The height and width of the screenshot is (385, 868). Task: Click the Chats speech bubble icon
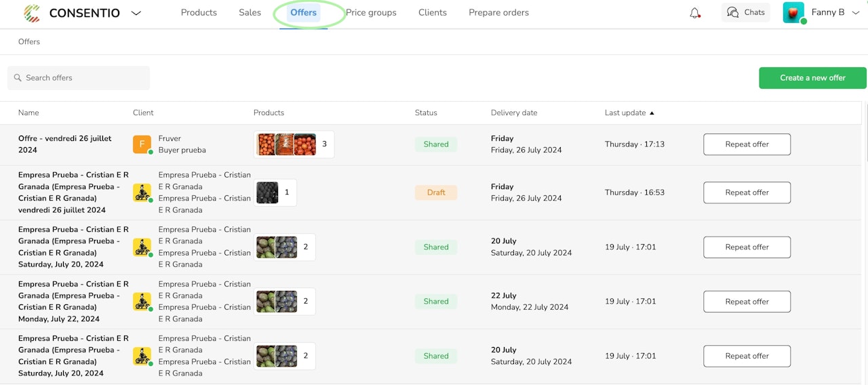[732, 12]
